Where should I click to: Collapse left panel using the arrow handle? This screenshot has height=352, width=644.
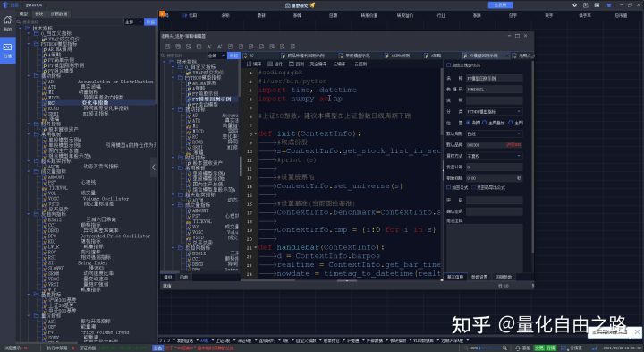[154, 167]
